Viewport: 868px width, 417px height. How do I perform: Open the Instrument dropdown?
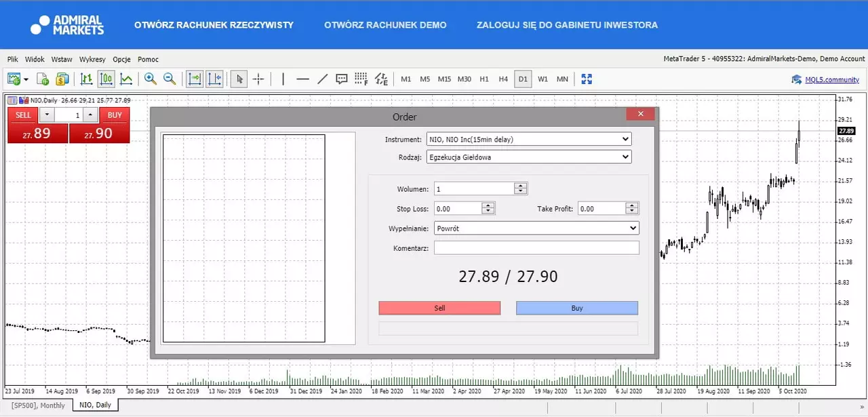pos(528,139)
